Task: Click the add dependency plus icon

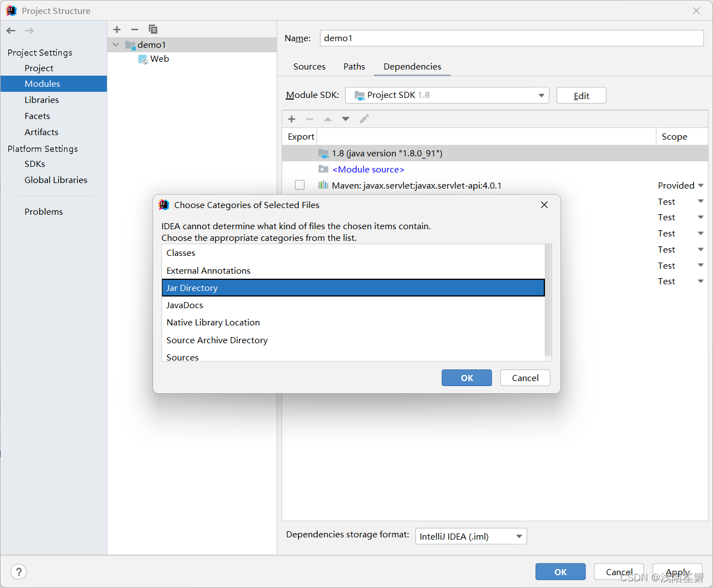Action: [x=292, y=118]
